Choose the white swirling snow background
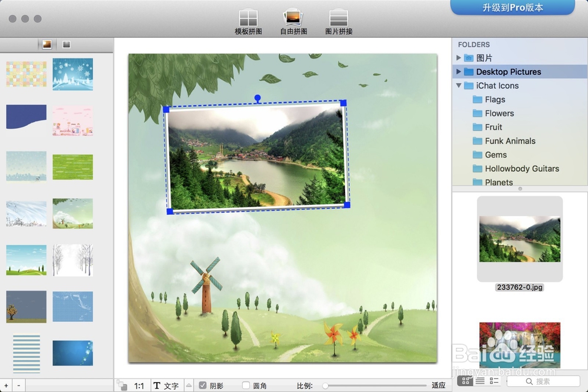Viewport: 588px width, 392px height. [26, 214]
